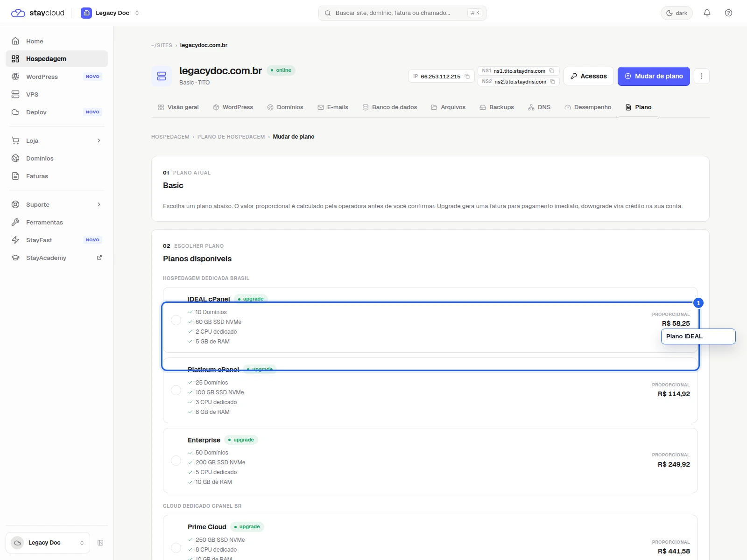Click the HOSPEDAGEM breadcrumb

click(x=170, y=137)
